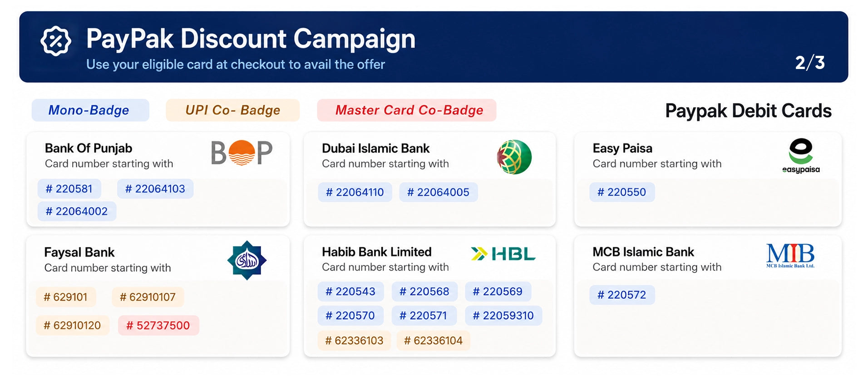Click the easypaisa logo
Screen dimensions: 868x380
[x=801, y=156]
